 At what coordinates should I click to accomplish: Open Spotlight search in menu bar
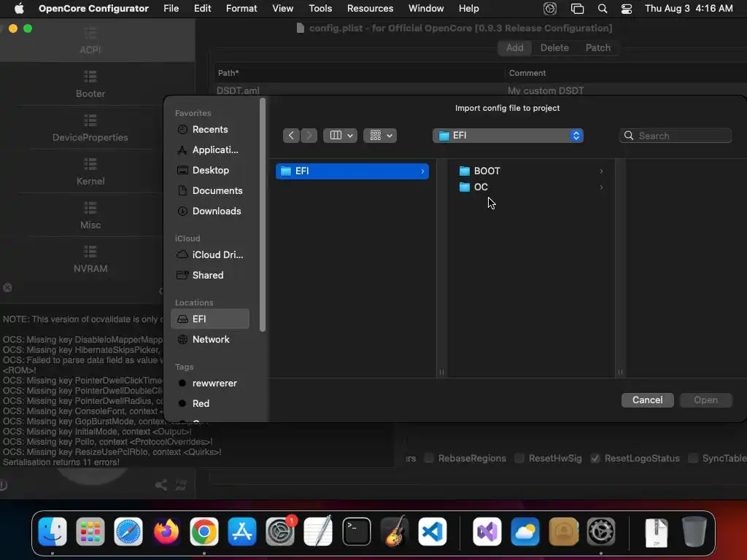602,9
